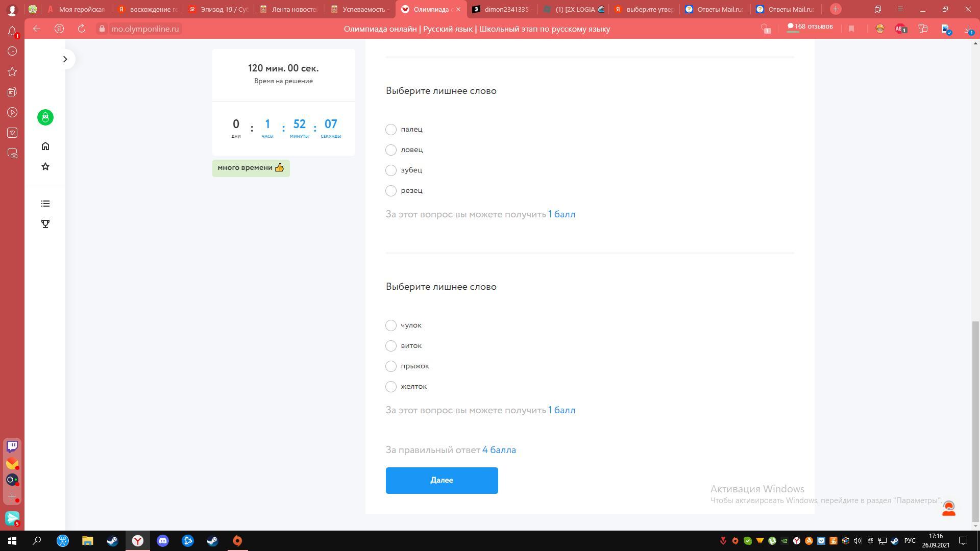980x551 pixels.
Task: Switch to the Ответы Mail.ru tab
Action: (x=716, y=9)
